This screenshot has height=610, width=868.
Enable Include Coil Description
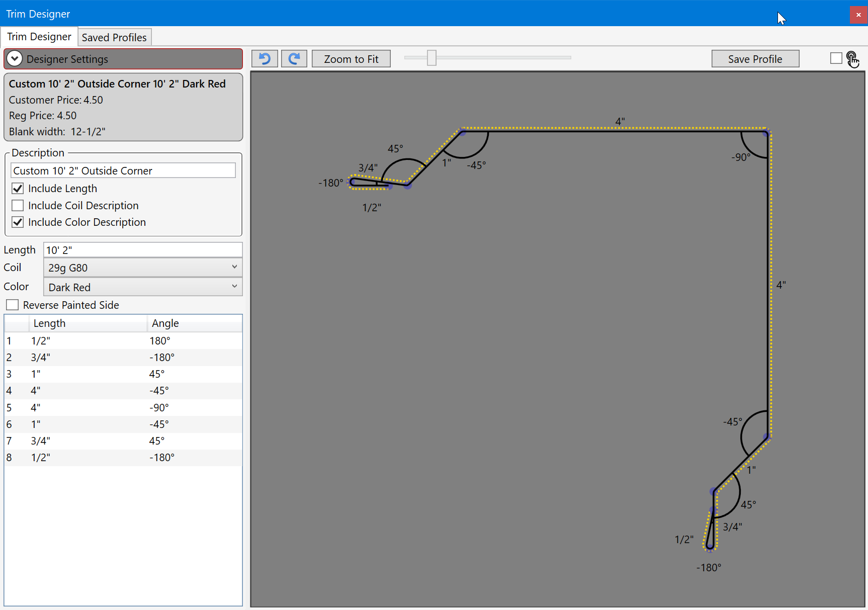point(18,206)
